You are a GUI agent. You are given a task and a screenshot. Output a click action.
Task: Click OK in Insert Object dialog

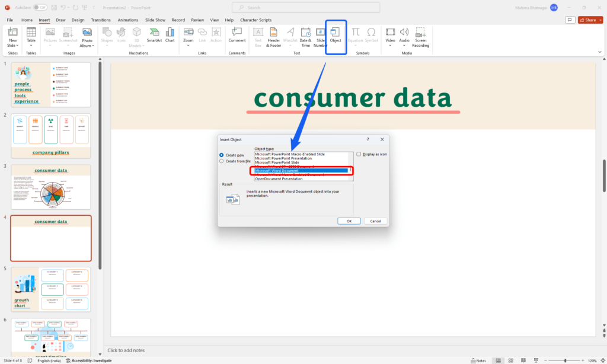[349, 221]
